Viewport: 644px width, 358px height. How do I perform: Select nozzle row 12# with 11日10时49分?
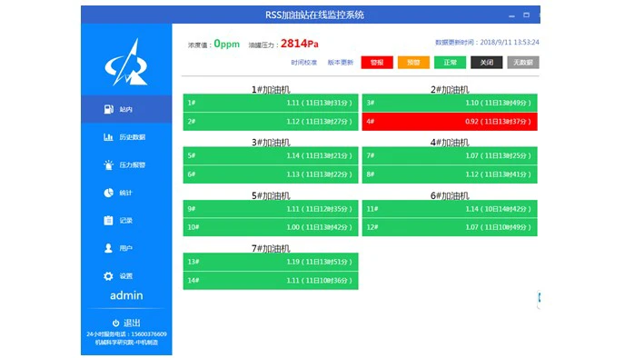[450, 227]
